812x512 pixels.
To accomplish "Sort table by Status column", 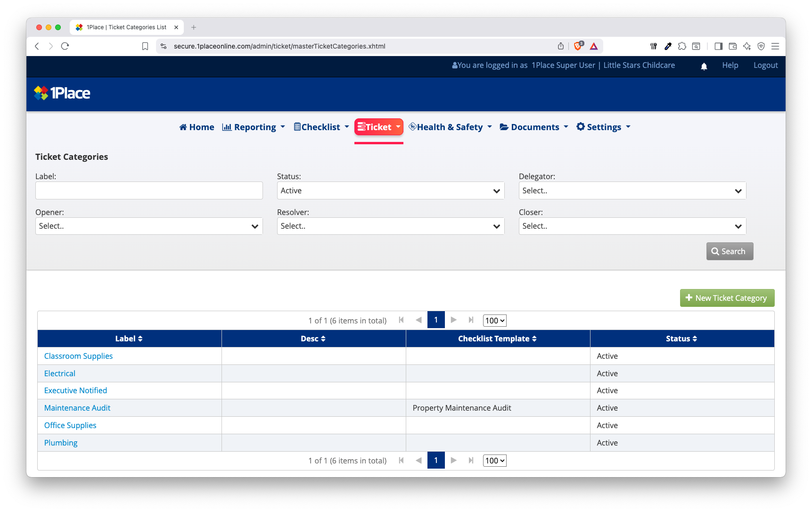I will point(681,339).
